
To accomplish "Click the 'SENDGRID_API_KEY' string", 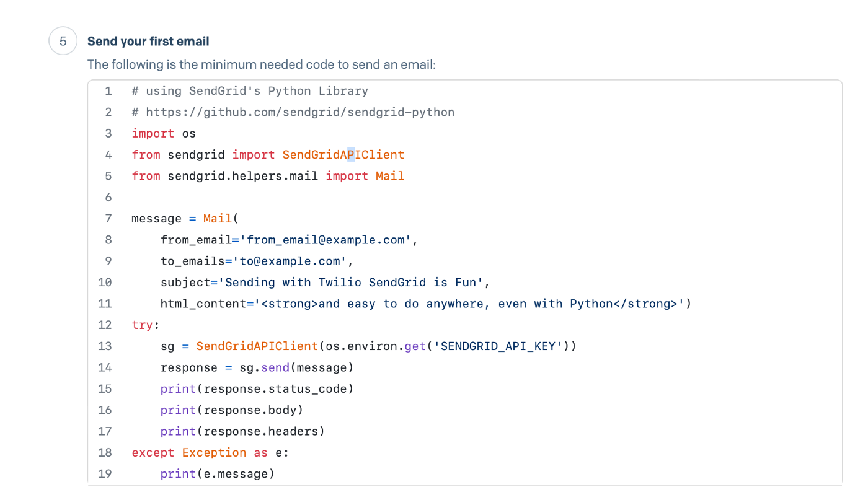I will tap(498, 346).
